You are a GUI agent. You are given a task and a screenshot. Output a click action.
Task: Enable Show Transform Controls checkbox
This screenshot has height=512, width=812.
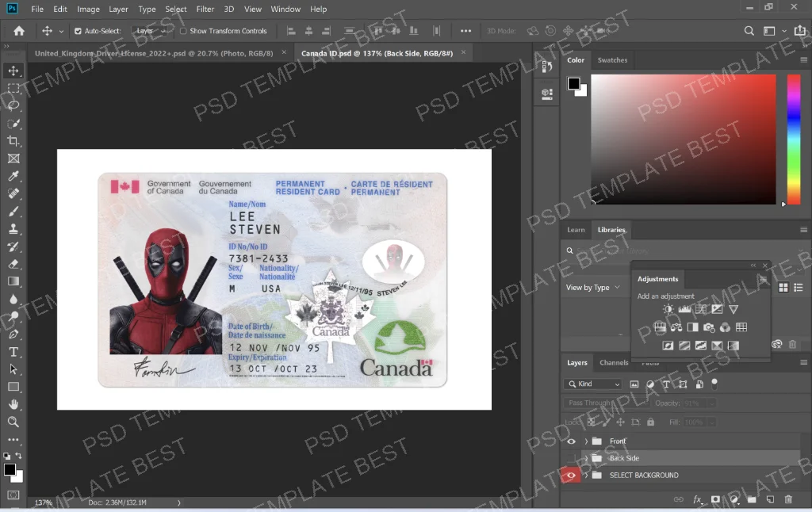point(183,31)
